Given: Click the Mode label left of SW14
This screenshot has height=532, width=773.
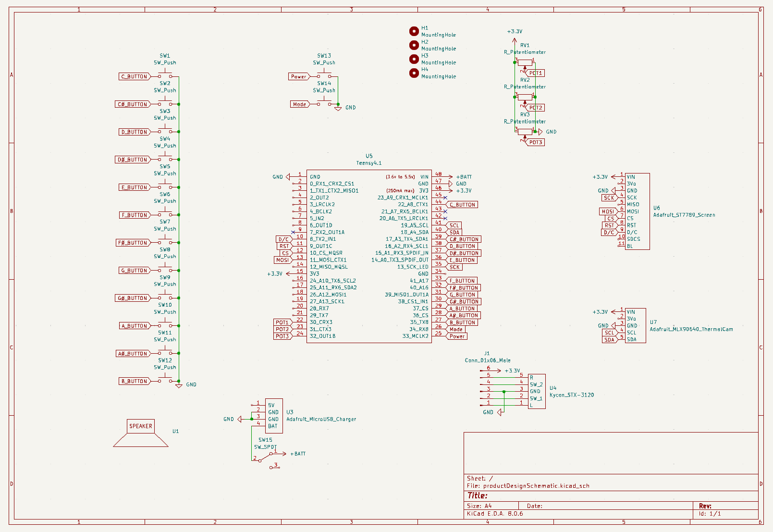Looking at the screenshot, I should point(299,104).
